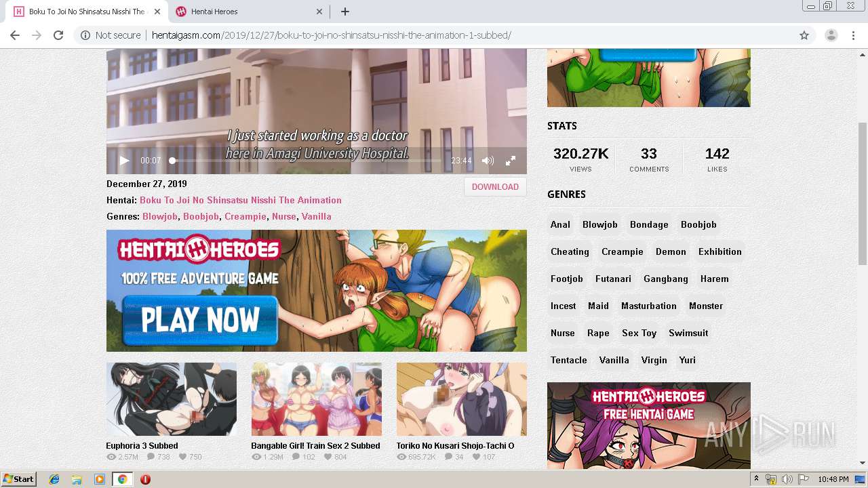Select the Chrome icon in the taskbar

(x=123, y=479)
